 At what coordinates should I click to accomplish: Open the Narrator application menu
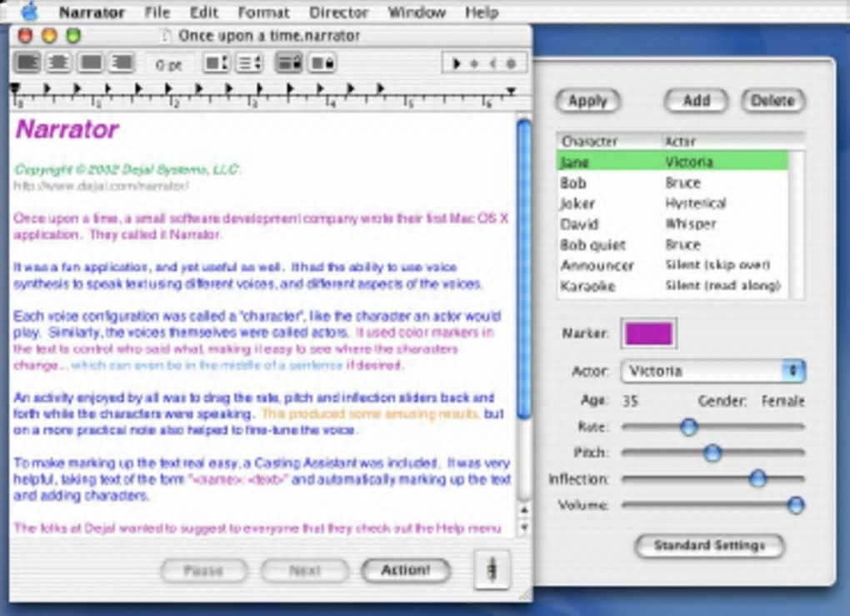(x=92, y=12)
